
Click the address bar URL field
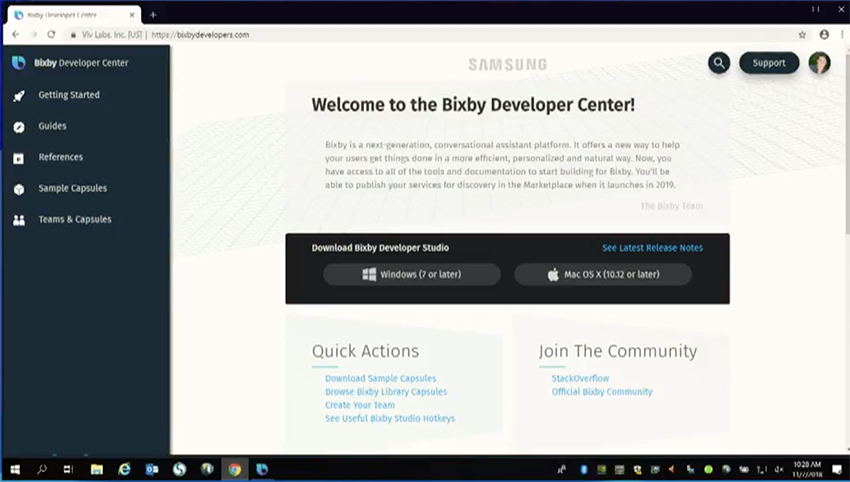click(x=432, y=35)
